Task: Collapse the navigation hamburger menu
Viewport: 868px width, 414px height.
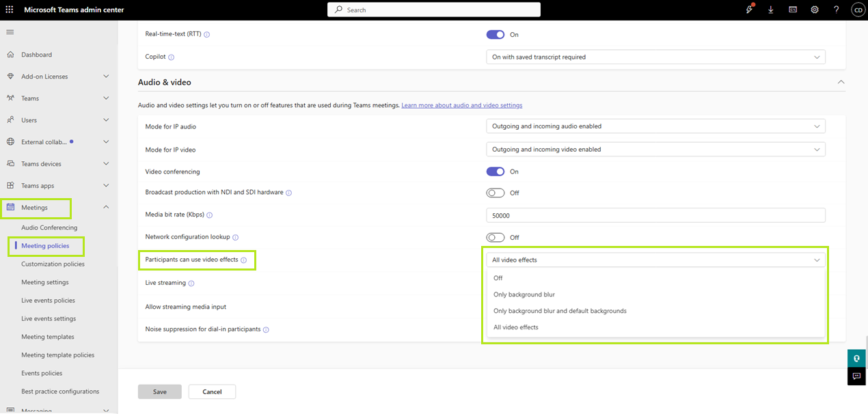Action: (10, 32)
